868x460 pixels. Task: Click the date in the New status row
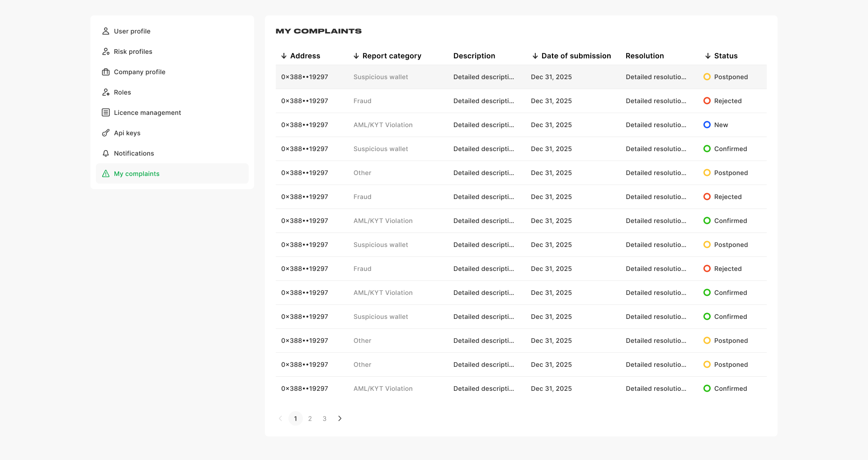tap(552, 125)
